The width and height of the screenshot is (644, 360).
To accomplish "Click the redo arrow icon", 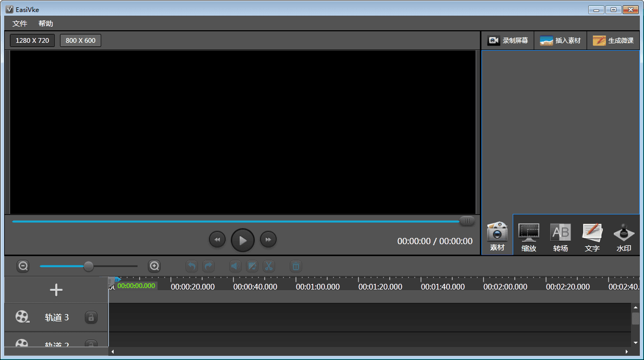I will coord(208,266).
